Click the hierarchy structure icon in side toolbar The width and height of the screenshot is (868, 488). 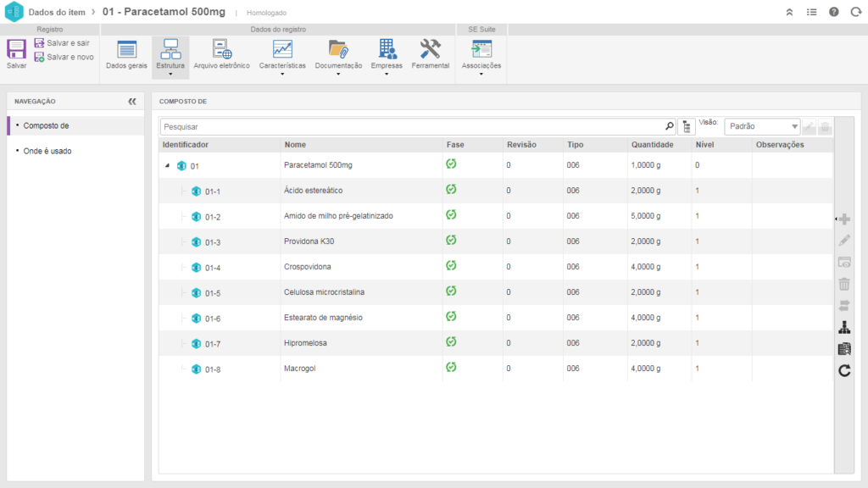click(x=844, y=328)
